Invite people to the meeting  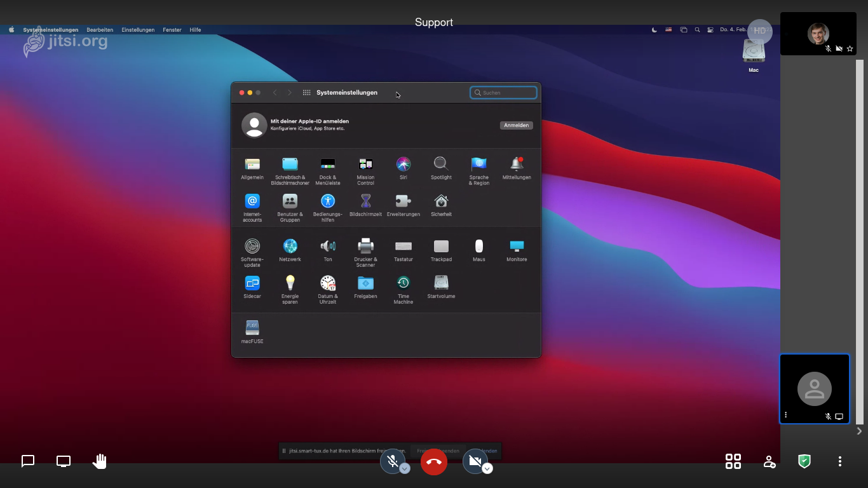(x=769, y=461)
